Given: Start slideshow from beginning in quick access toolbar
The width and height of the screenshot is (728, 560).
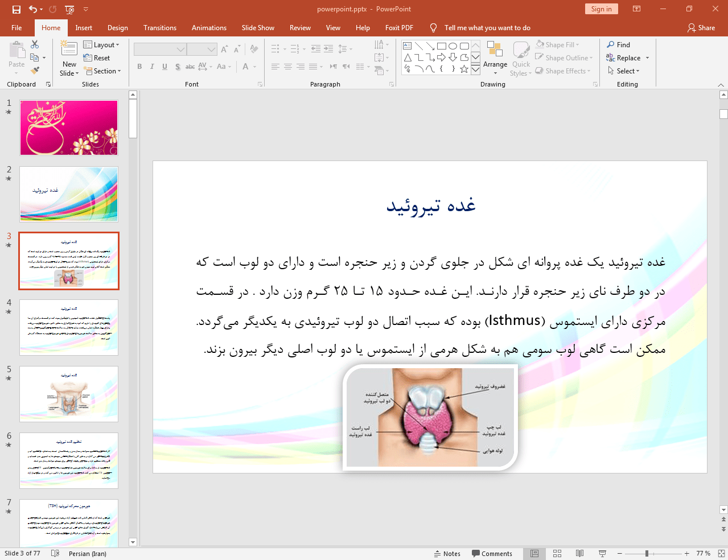Looking at the screenshot, I should tap(69, 9).
